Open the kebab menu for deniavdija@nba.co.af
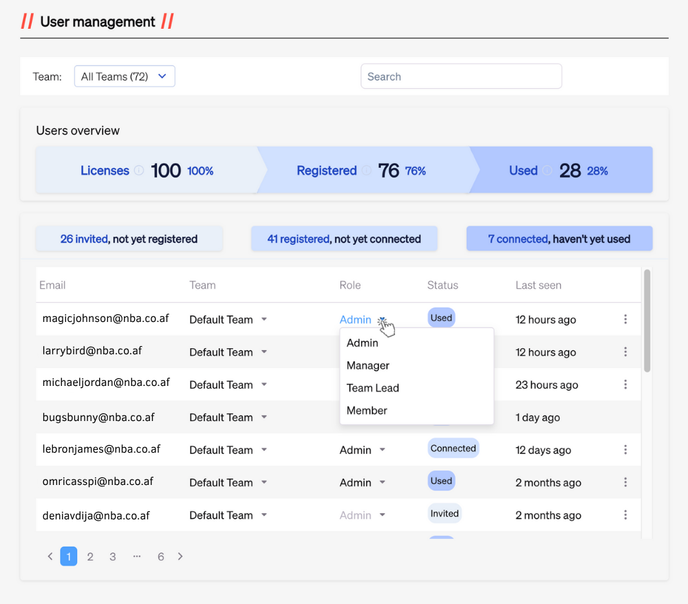Screen dimensions: 688x604 pyautogui.click(x=625, y=515)
